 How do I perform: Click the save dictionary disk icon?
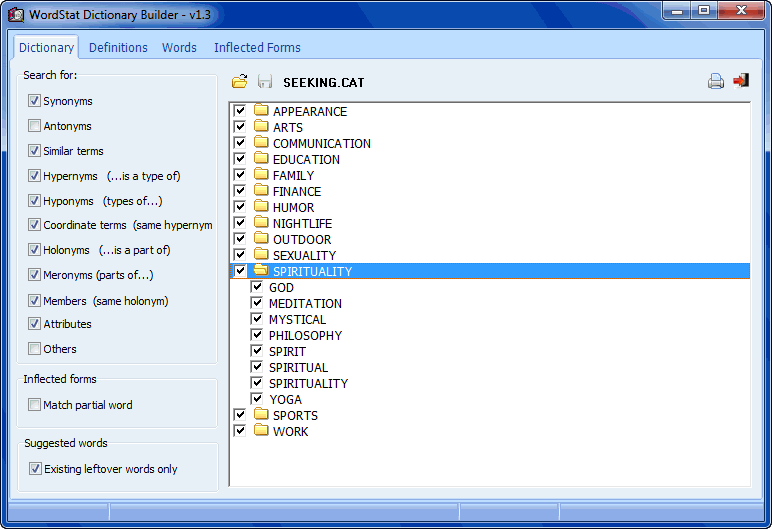click(265, 81)
